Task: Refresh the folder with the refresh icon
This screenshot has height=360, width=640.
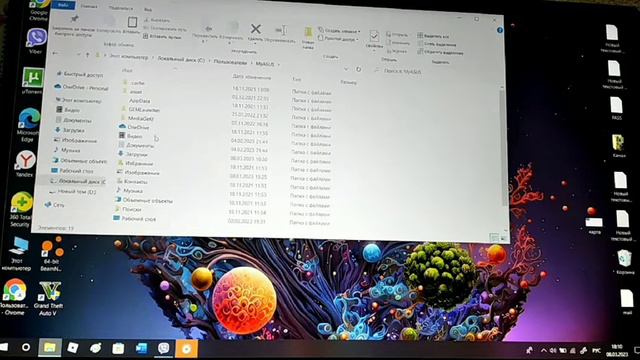Action: coord(358,69)
